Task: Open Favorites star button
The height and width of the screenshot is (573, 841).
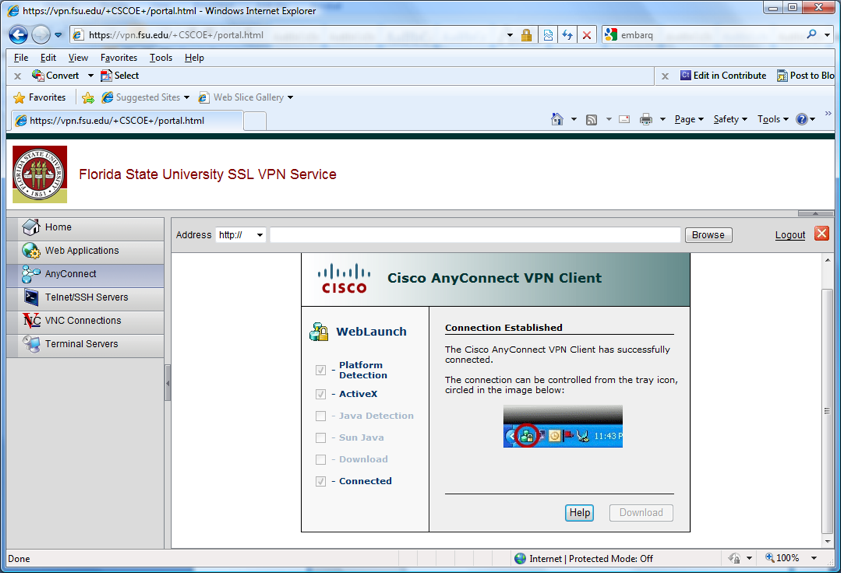Action: pyautogui.click(x=39, y=98)
